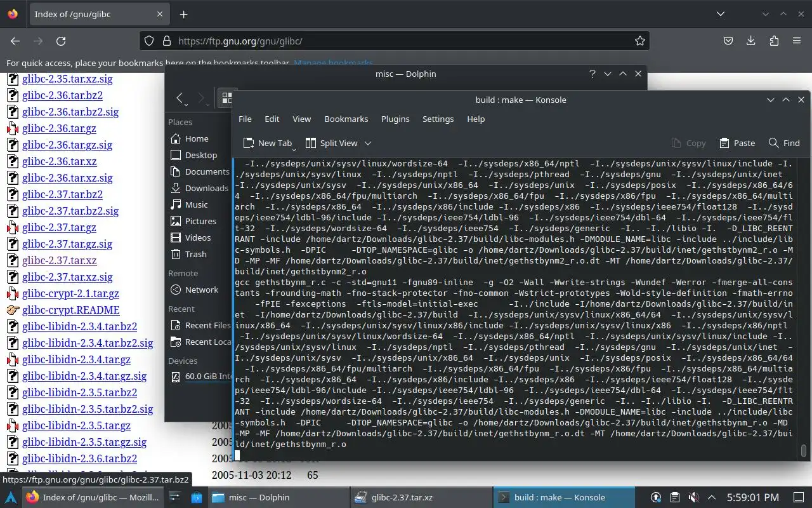
Task: Click the site lock icon in address bar
Action: [166, 41]
